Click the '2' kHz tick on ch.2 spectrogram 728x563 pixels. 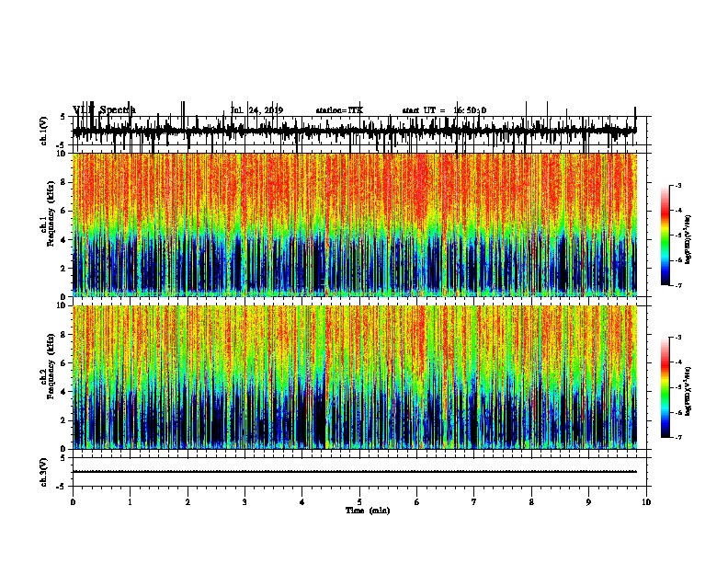tap(64, 420)
